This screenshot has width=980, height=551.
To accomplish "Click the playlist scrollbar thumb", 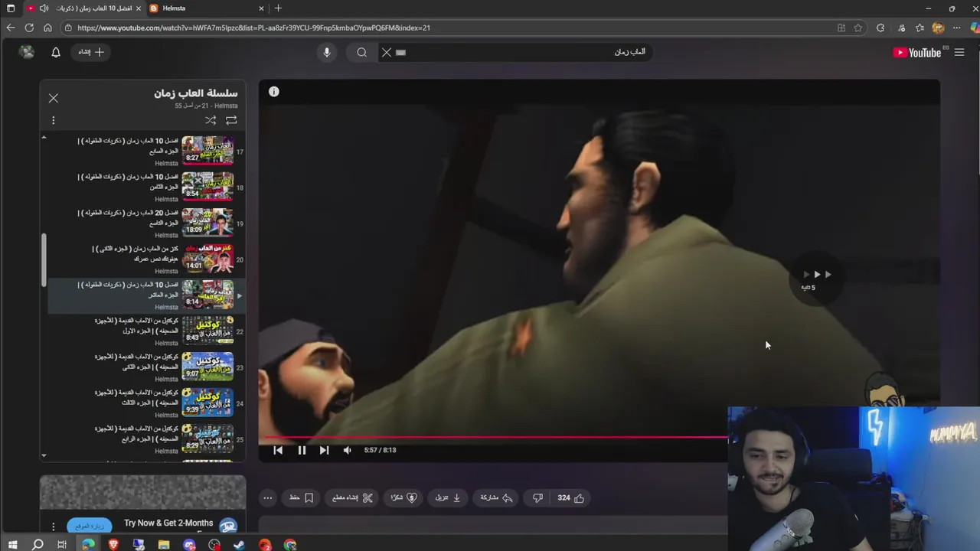I will tap(44, 260).
